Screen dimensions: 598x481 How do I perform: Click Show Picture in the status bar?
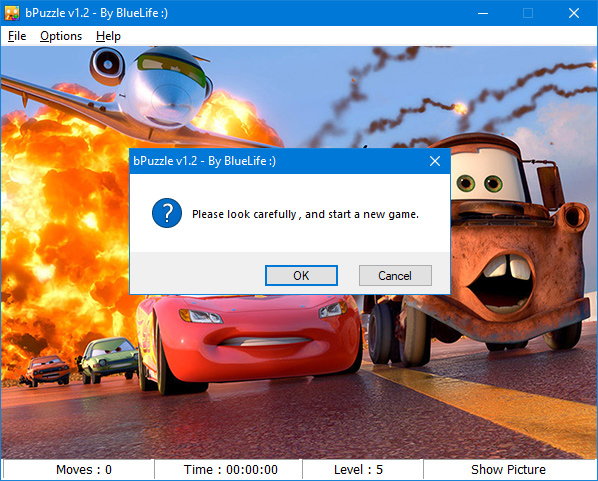pos(508,469)
